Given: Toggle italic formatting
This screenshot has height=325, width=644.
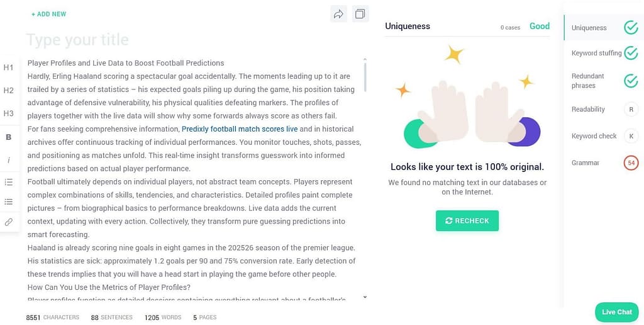Looking at the screenshot, I should pos(9,160).
